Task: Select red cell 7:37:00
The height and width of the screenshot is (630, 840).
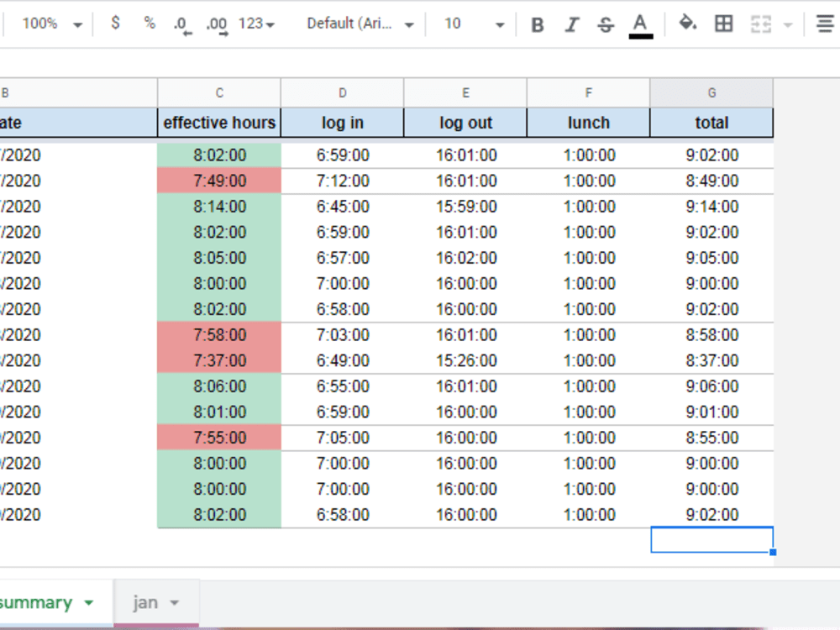Action: 219,360
